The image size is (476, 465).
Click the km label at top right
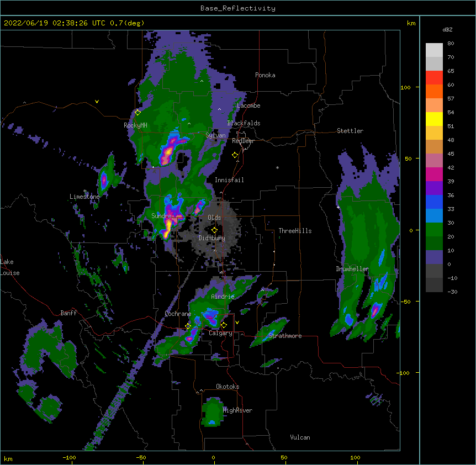coord(411,23)
